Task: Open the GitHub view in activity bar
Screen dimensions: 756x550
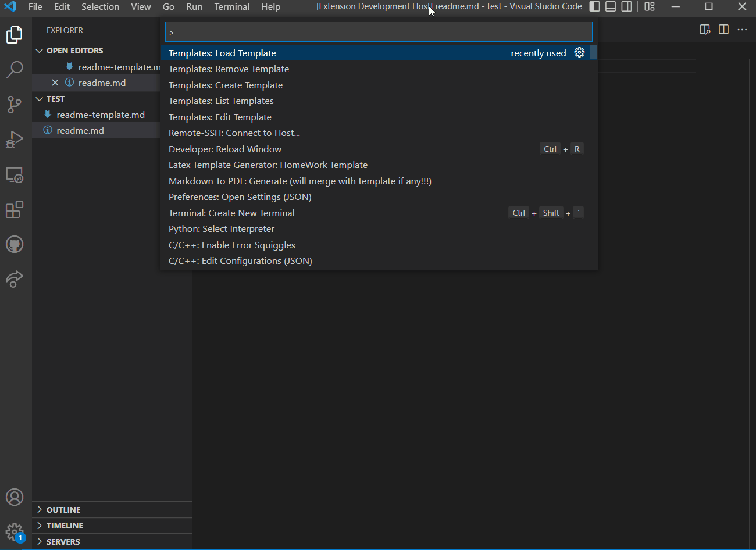Action: point(15,244)
